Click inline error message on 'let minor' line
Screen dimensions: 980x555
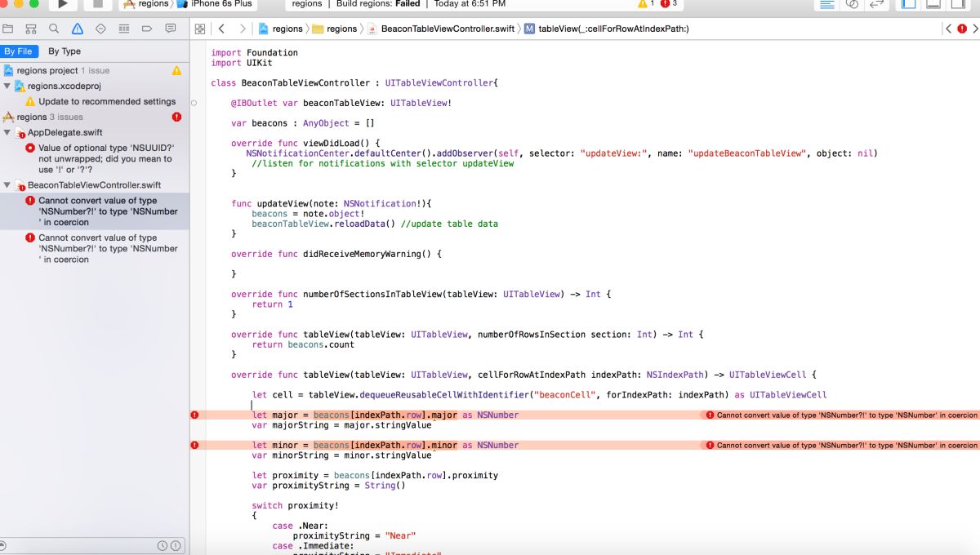[842, 446]
